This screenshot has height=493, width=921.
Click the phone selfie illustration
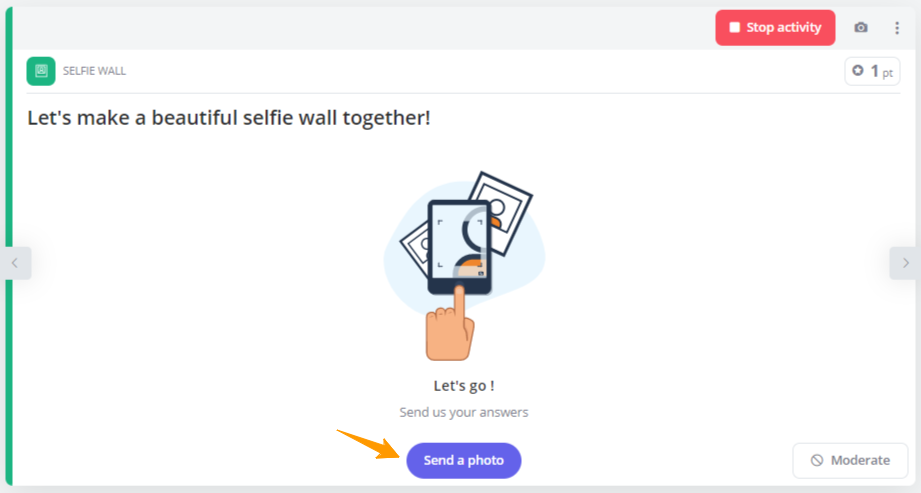point(459,247)
